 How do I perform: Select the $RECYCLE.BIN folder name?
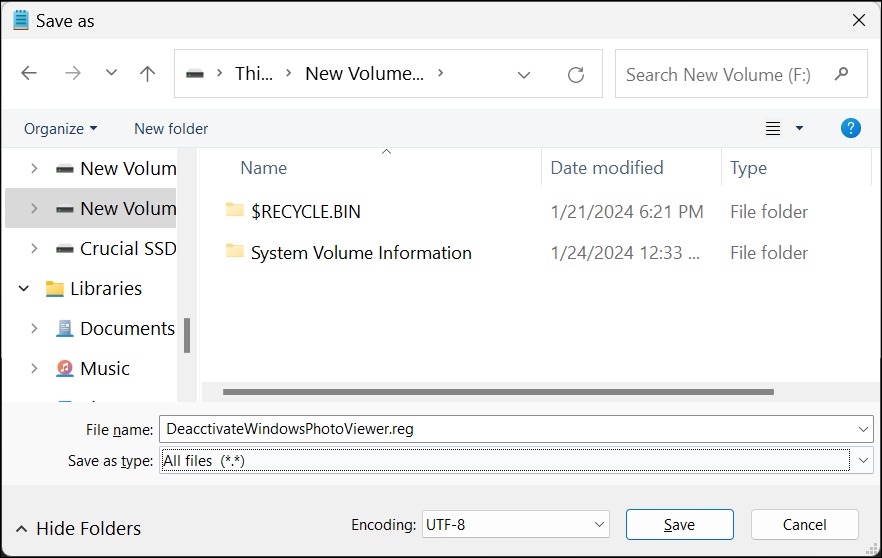pyautogui.click(x=305, y=212)
